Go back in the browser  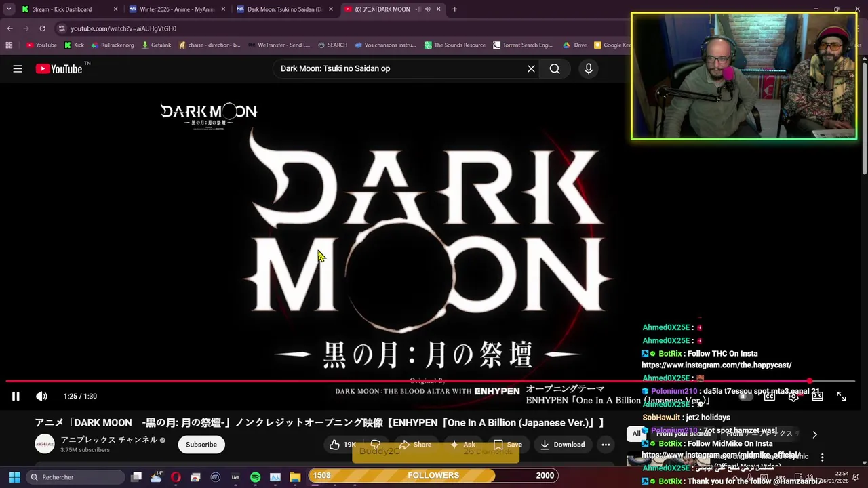click(x=9, y=28)
